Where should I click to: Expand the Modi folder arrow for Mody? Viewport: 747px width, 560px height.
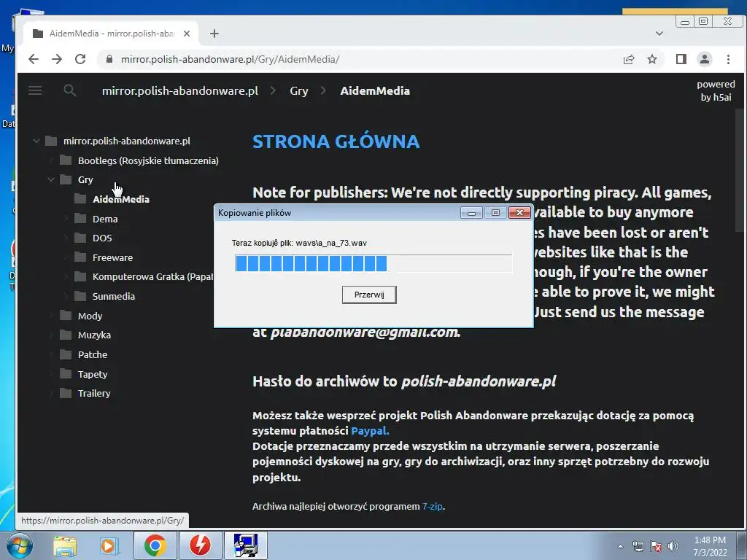click(51, 316)
